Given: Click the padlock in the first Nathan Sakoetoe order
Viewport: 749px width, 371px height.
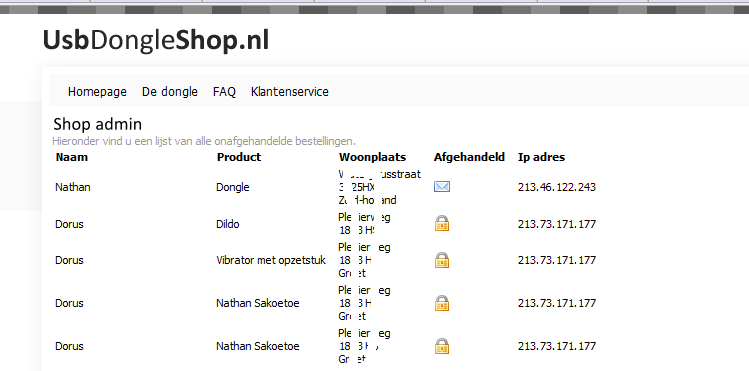Looking at the screenshot, I should pyautogui.click(x=442, y=303).
